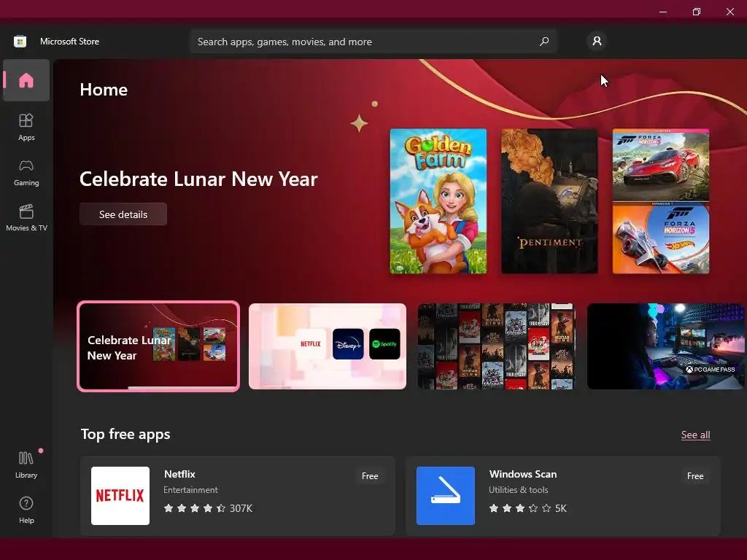Click the Windows Scan app icon
The height and width of the screenshot is (560, 747).
click(x=446, y=496)
